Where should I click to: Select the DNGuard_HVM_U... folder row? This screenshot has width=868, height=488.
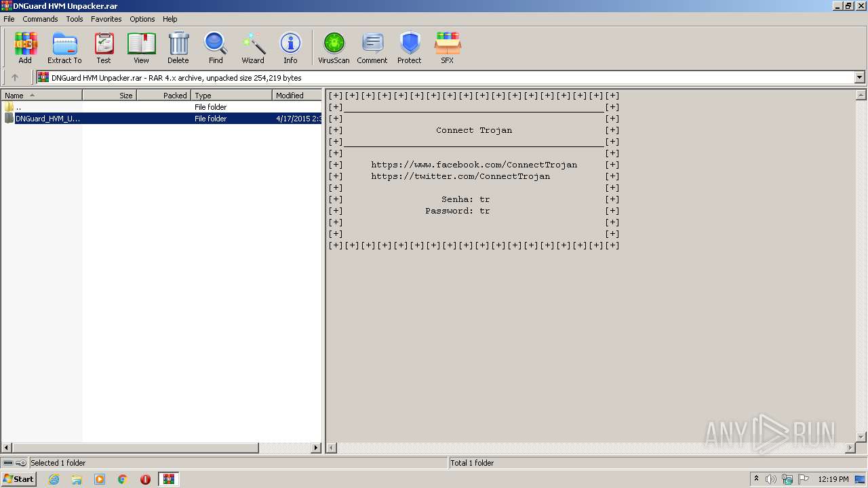pyautogui.click(x=161, y=119)
